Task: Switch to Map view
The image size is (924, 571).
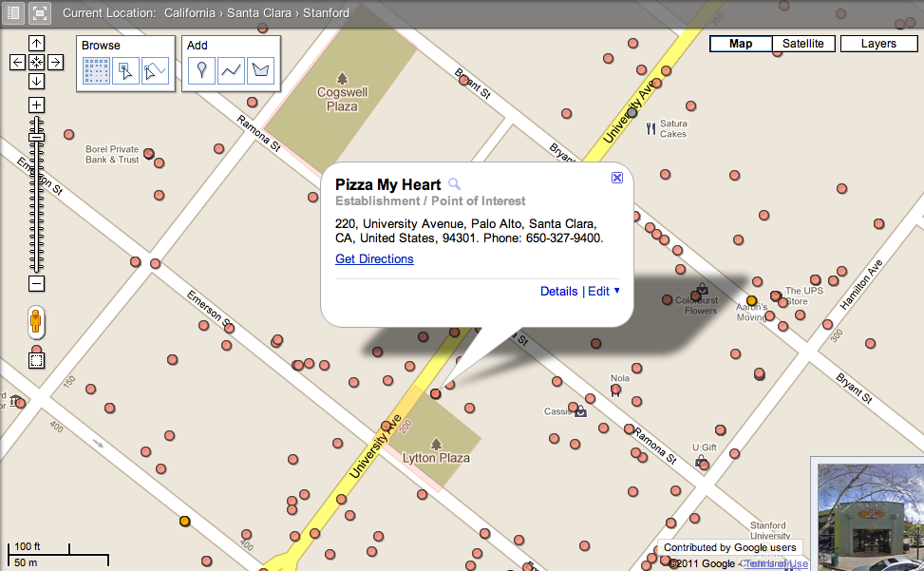Action: pyautogui.click(x=741, y=44)
